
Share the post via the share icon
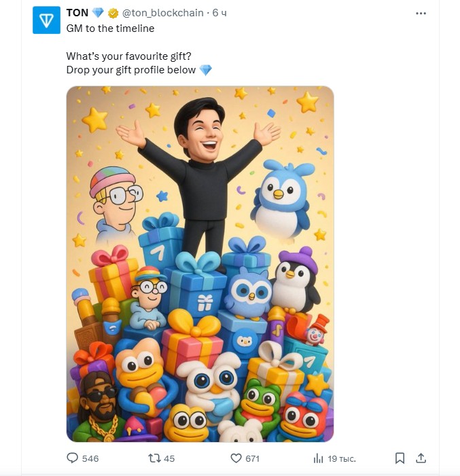421,458
